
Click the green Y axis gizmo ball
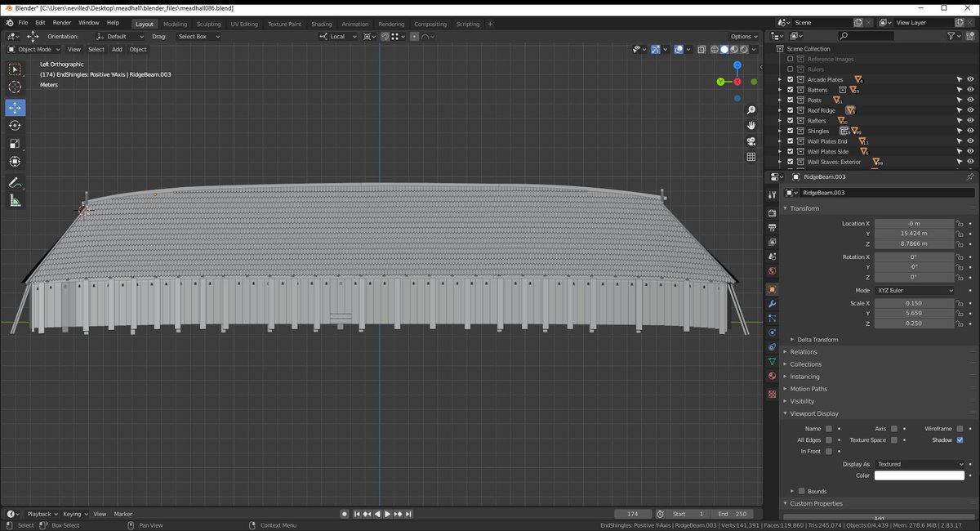pyautogui.click(x=721, y=82)
